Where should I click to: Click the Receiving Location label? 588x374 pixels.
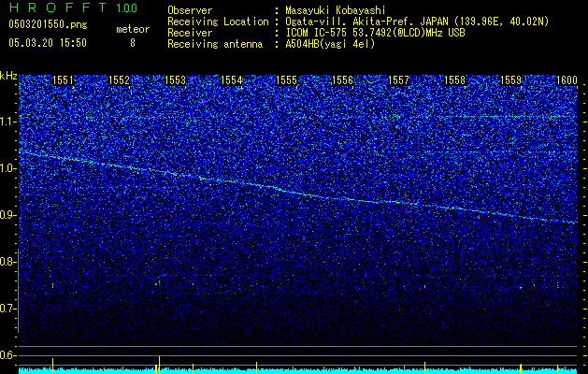(x=218, y=22)
